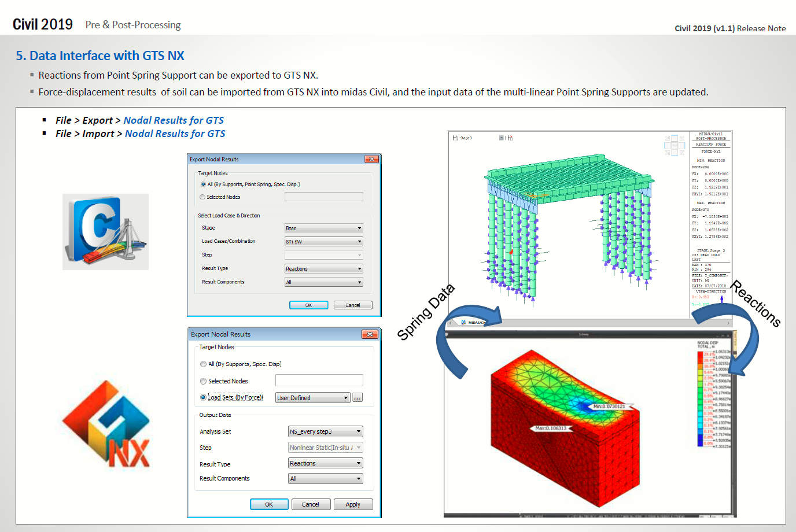The image size is (796, 532).
Task: Click the 'Load Cases/Combination' field label
Action: (x=229, y=241)
